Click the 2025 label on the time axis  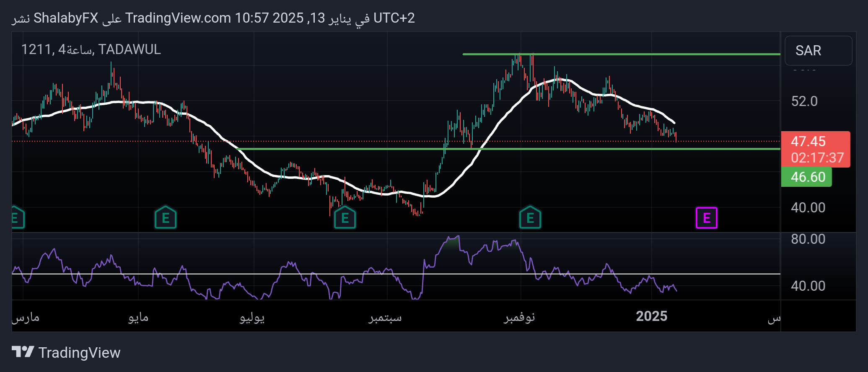pyautogui.click(x=651, y=316)
